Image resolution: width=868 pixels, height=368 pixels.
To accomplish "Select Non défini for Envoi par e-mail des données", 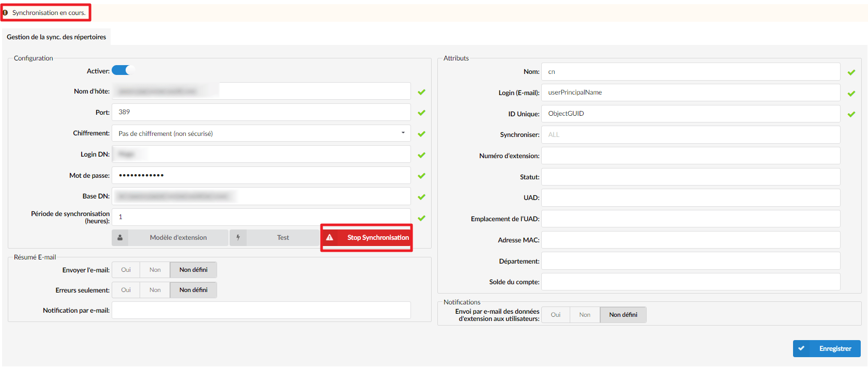I will point(623,315).
